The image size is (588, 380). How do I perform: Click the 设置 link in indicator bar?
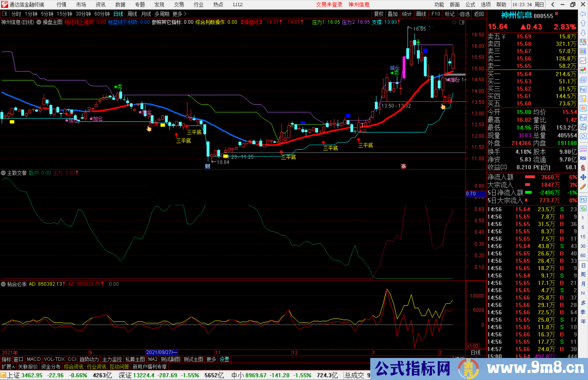(224, 360)
